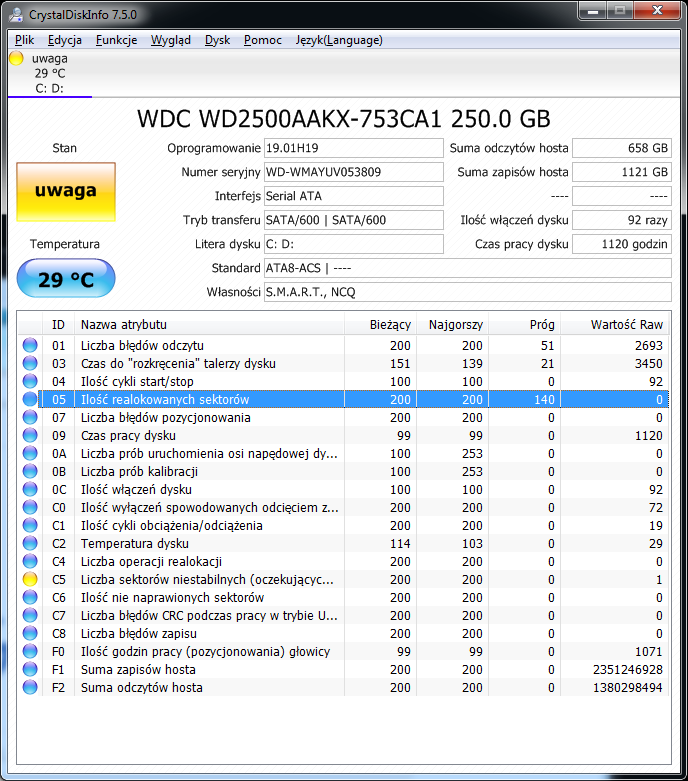The height and width of the screenshot is (781, 688).
Task: Click the status orb beside ID C1
Action: click(x=30, y=525)
